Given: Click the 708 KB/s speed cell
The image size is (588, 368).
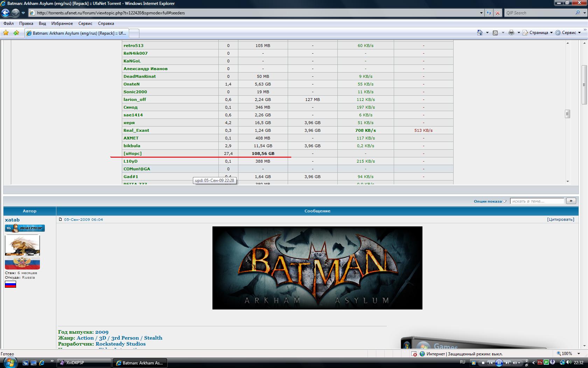Looking at the screenshot, I should (x=365, y=130).
